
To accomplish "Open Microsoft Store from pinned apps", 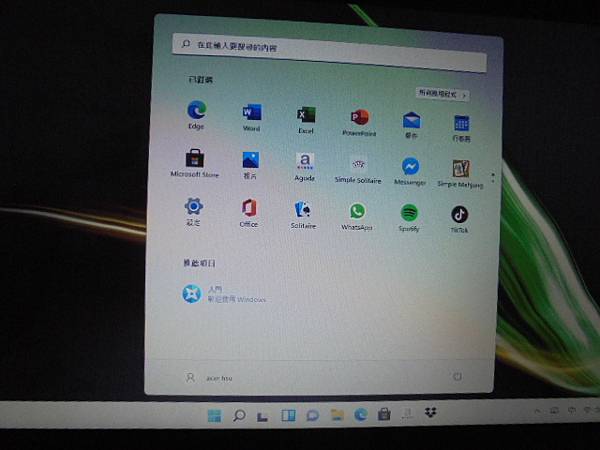I will click(x=195, y=163).
